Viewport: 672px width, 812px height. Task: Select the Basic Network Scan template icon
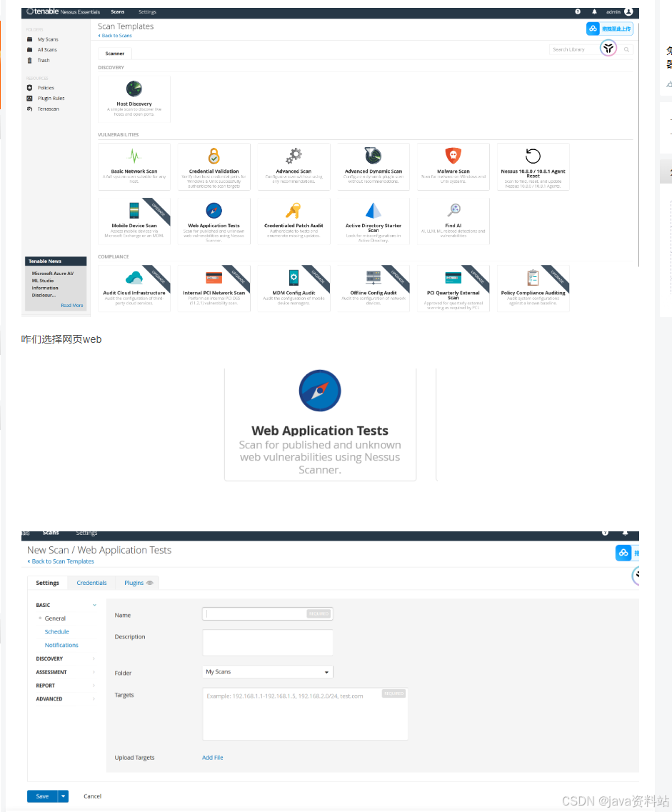(x=134, y=156)
